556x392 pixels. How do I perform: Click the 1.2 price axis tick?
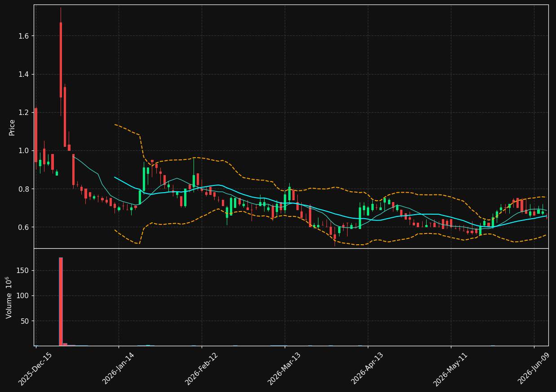tap(24, 112)
